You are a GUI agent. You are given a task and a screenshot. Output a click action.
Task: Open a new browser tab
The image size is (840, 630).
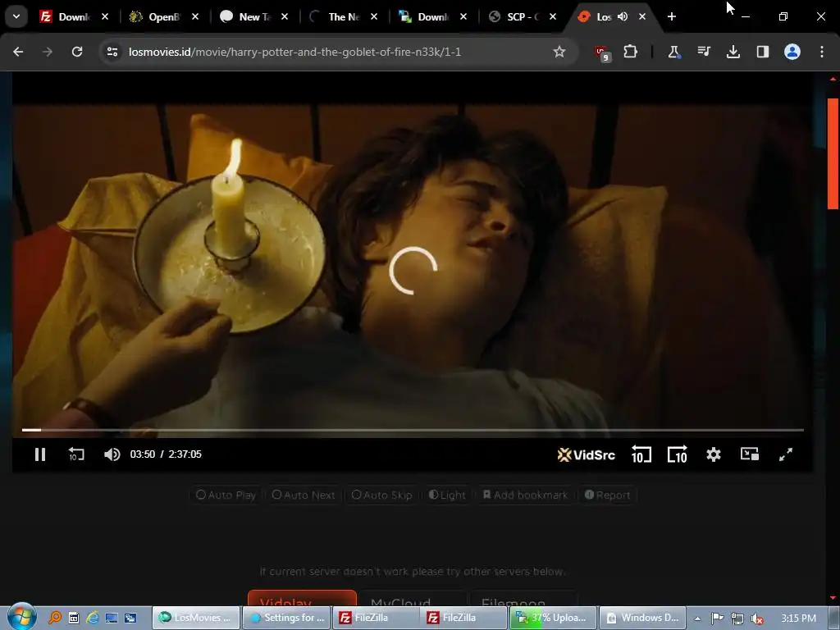(x=671, y=16)
